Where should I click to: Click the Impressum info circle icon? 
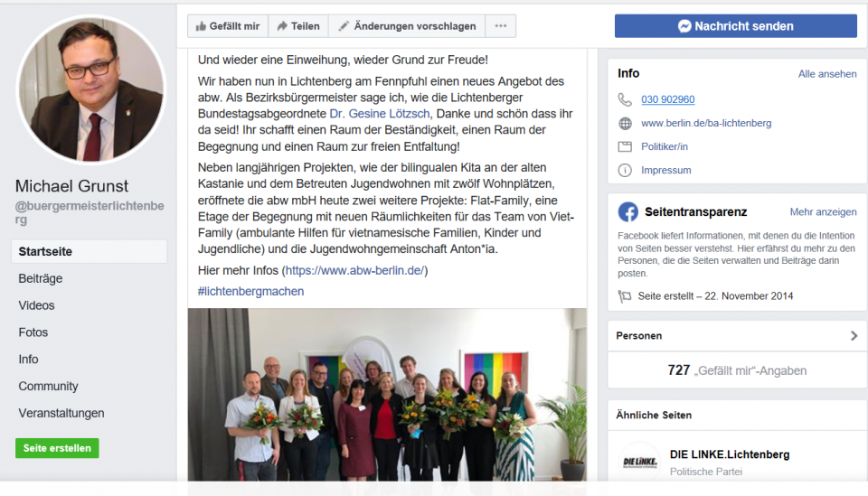625,171
